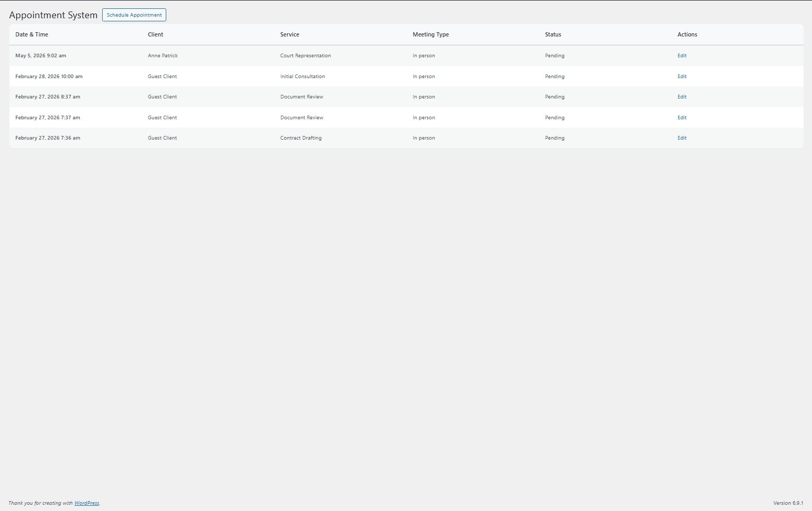Viewport: 812px width, 511px height.
Task: Select the February 28, 2026 10:00 am date
Action: click(49, 77)
